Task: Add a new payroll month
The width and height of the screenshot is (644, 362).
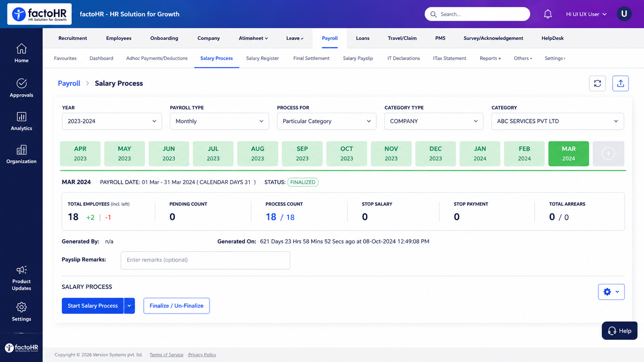Action: (x=609, y=153)
